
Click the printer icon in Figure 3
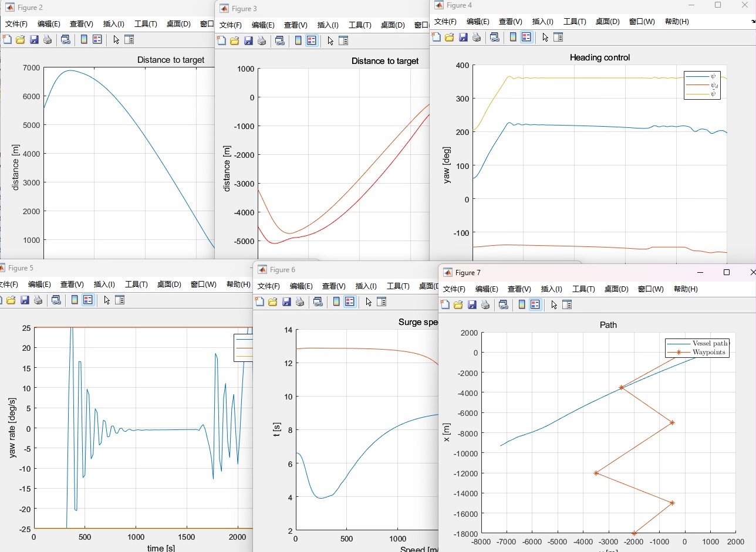pyautogui.click(x=262, y=40)
